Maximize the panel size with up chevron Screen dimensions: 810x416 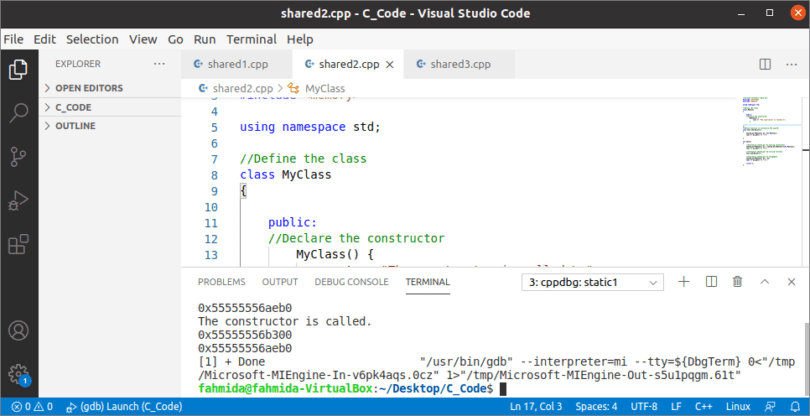pos(764,283)
